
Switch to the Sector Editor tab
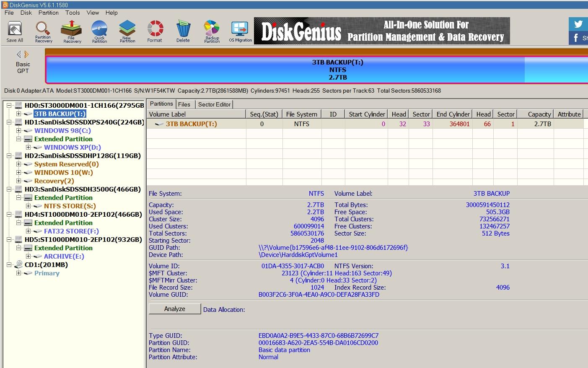(214, 104)
